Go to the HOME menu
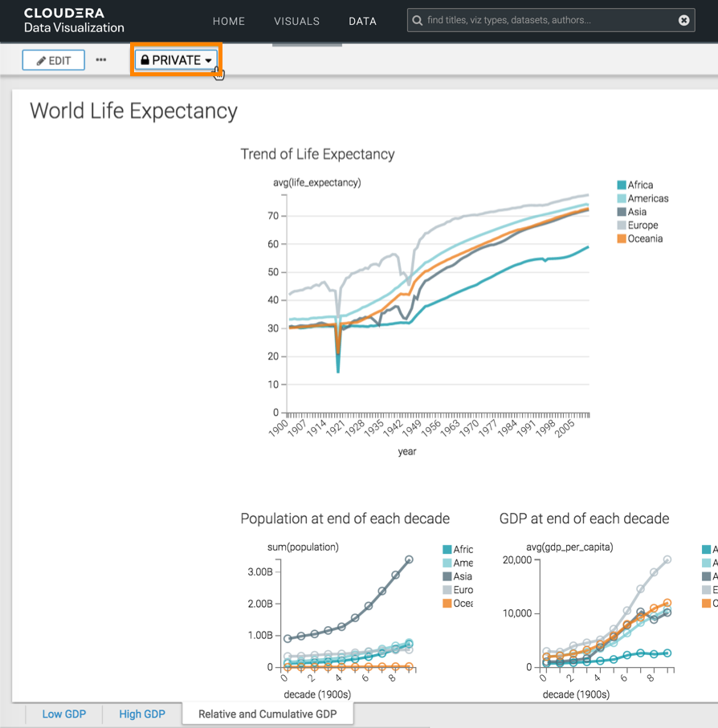The image size is (718, 728). 229,22
